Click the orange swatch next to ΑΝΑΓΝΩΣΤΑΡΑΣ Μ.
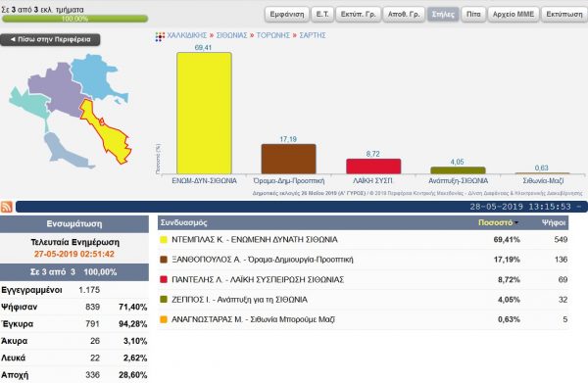The height and width of the screenshot is (383, 588). coord(164,319)
